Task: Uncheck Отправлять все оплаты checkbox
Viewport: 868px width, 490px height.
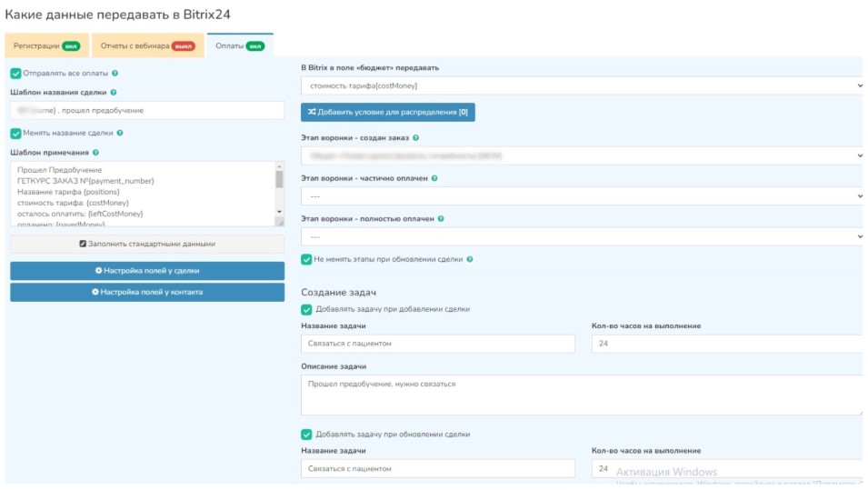Action: [x=15, y=74]
